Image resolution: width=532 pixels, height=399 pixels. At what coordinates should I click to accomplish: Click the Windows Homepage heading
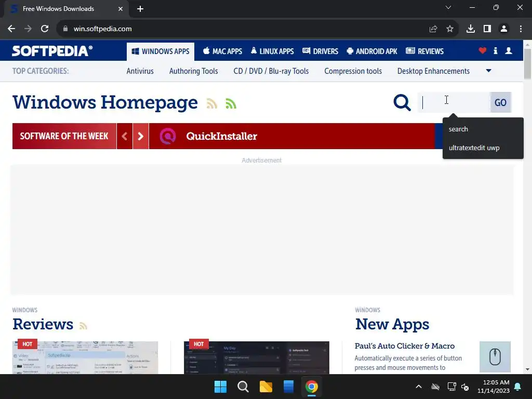(105, 102)
